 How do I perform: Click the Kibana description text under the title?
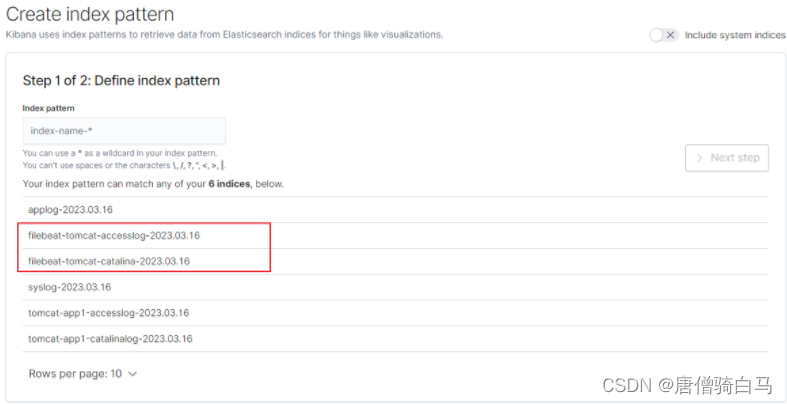point(225,35)
